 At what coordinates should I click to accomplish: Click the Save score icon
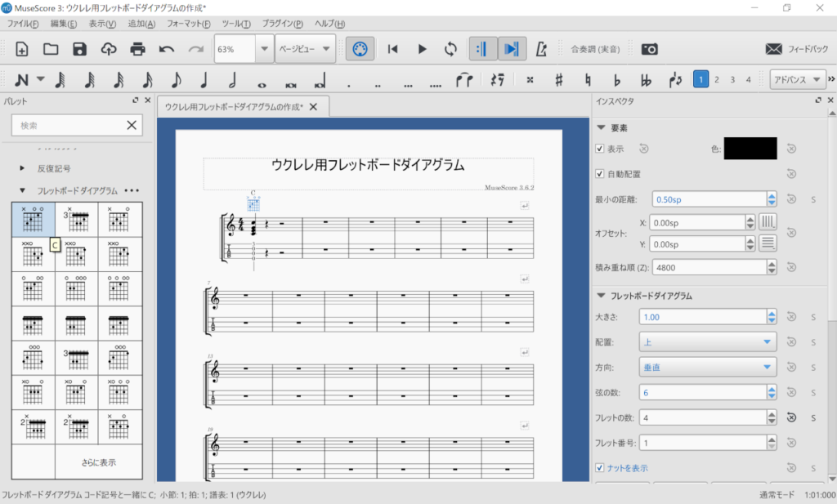[x=79, y=49]
